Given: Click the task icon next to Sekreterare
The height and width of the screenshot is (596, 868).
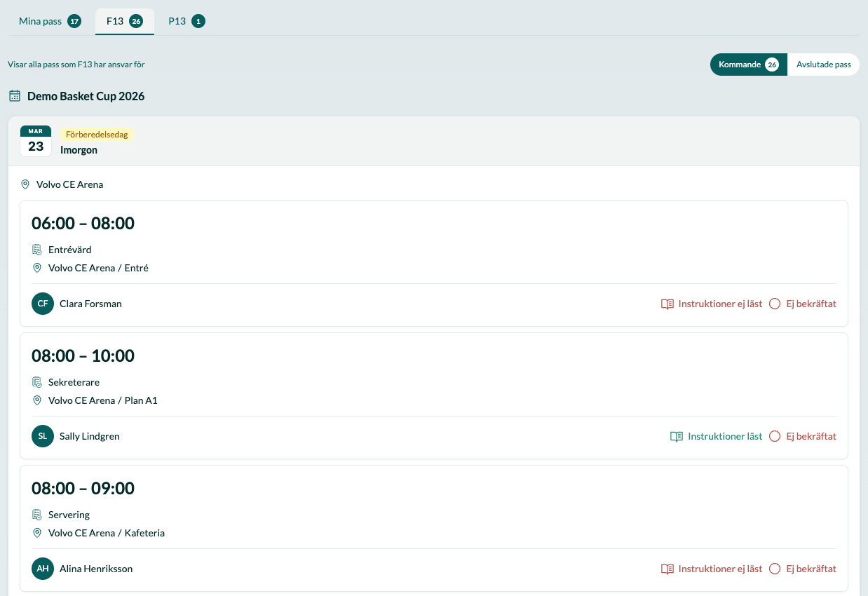Looking at the screenshot, I should (37, 382).
